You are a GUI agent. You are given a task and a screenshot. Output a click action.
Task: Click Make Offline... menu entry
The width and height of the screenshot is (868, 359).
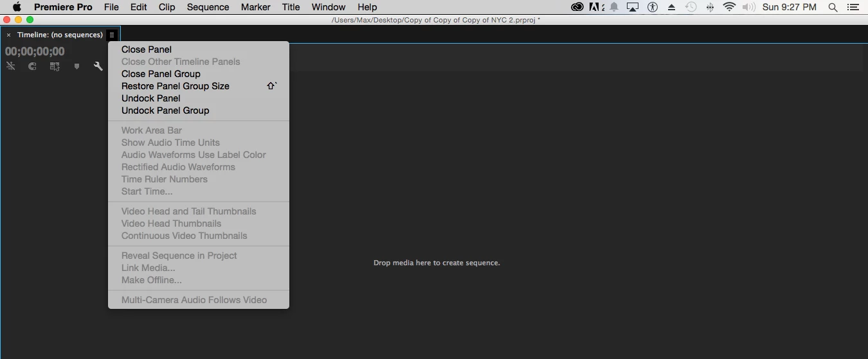click(x=199, y=280)
